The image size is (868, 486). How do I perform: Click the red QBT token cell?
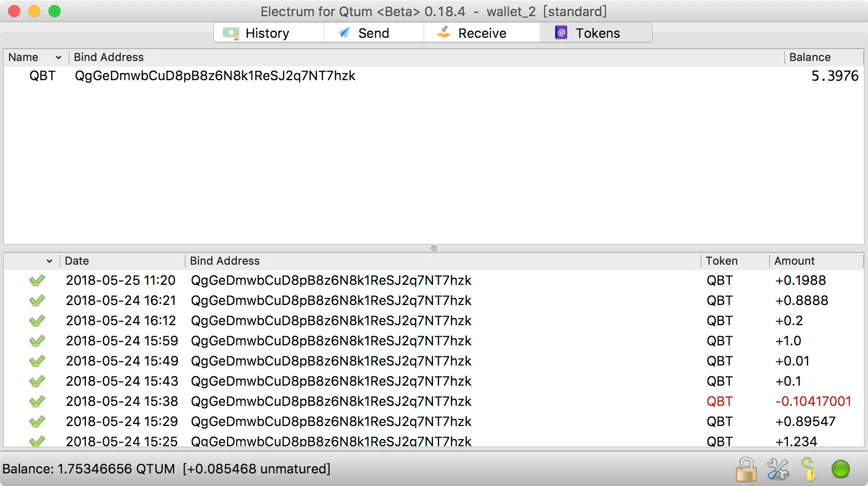(x=720, y=401)
